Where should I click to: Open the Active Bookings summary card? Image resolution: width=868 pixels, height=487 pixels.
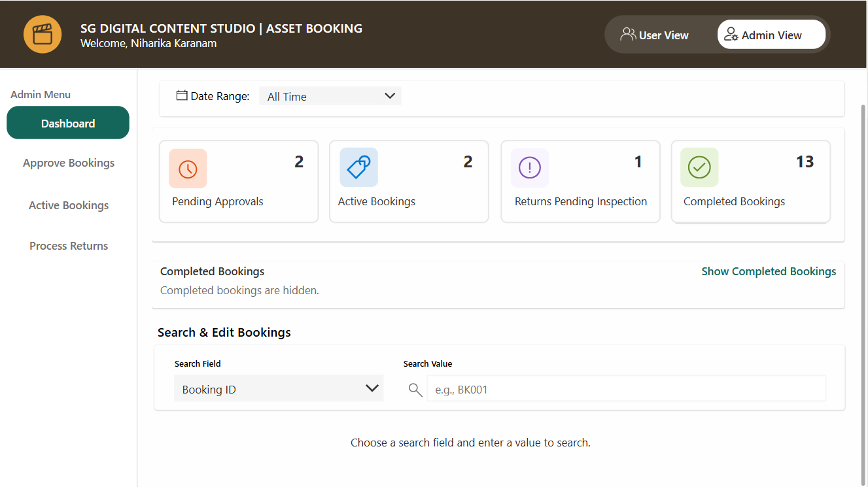pos(409,182)
